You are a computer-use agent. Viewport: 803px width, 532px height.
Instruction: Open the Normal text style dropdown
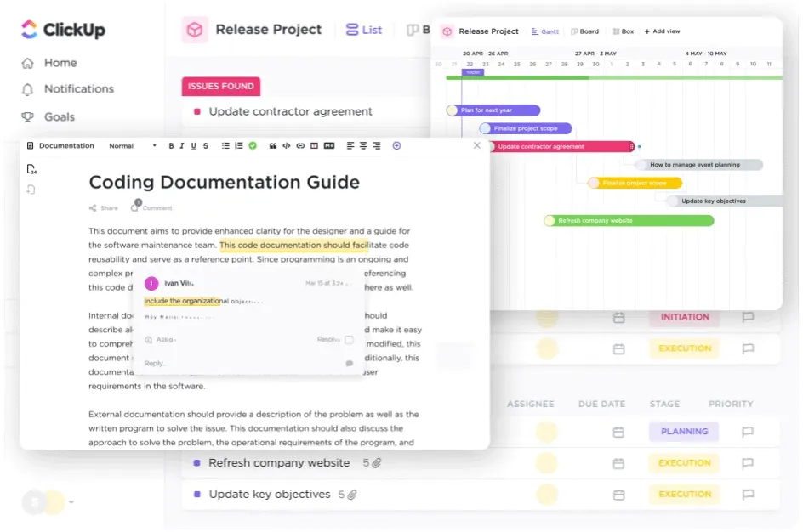[x=132, y=146]
